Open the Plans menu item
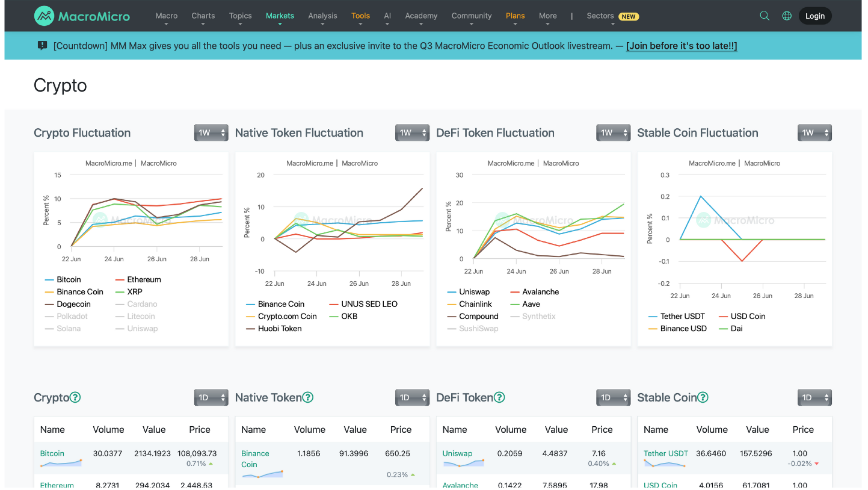The width and height of the screenshot is (868, 490). tap(516, 16)
